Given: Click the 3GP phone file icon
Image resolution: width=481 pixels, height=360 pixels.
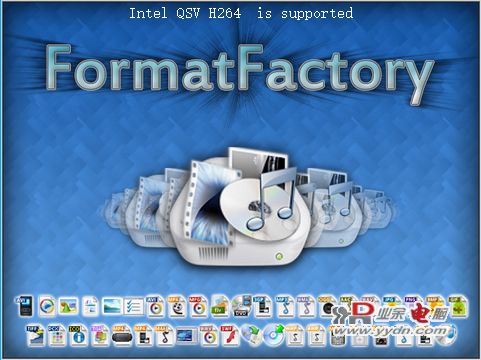Looking at the screenshot, I should pos(263,306).
